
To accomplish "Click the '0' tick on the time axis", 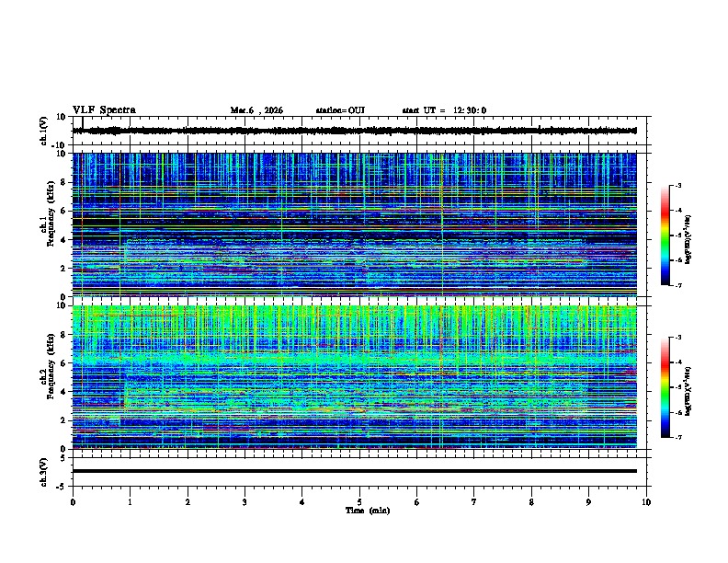I will pyautogui.click(x=73, y=502).
